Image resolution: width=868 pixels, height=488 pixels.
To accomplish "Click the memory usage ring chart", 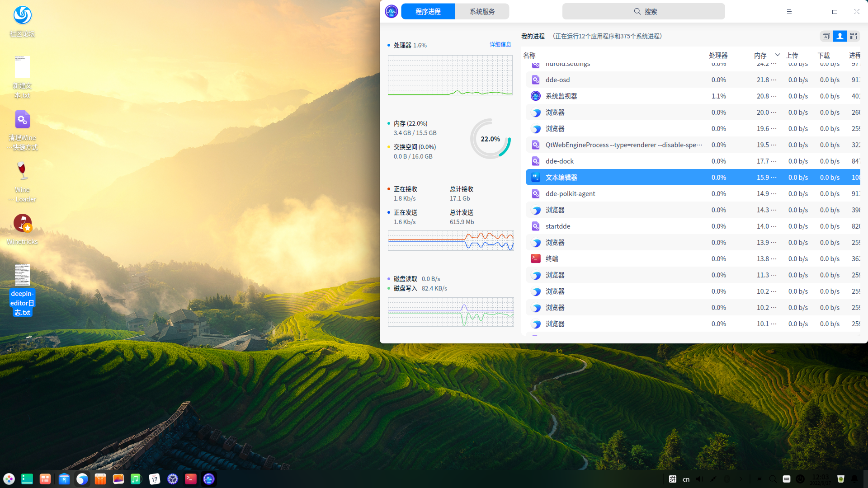I will click(x=491, y=139).
